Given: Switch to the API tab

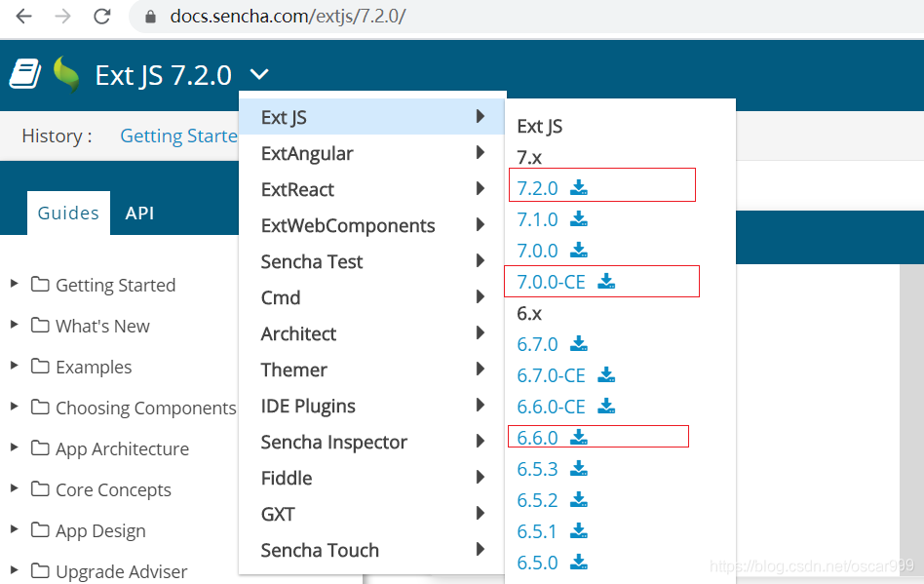Looking at the screenshot, I should click(x=139, y=213).
